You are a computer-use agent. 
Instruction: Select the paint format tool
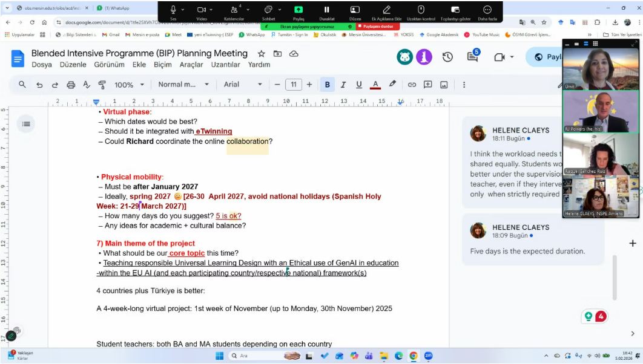[x=102, y=85]
